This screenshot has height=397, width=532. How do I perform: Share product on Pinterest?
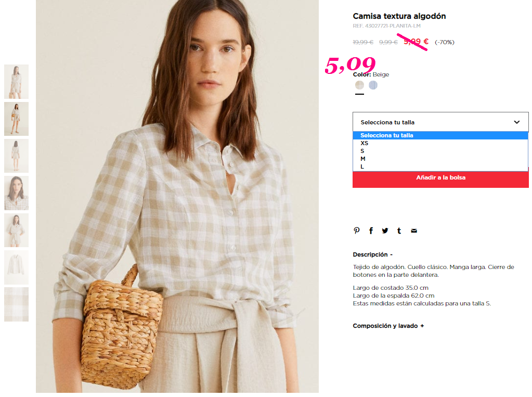click(357, 230)
